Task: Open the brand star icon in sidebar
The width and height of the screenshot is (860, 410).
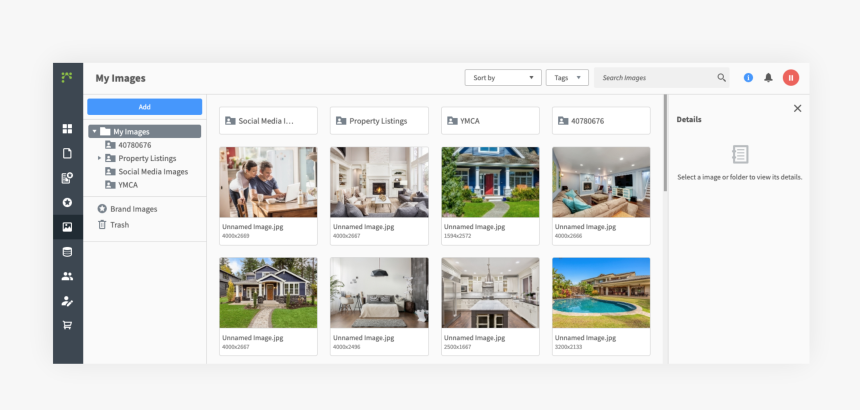Action: tap(67, 202)
